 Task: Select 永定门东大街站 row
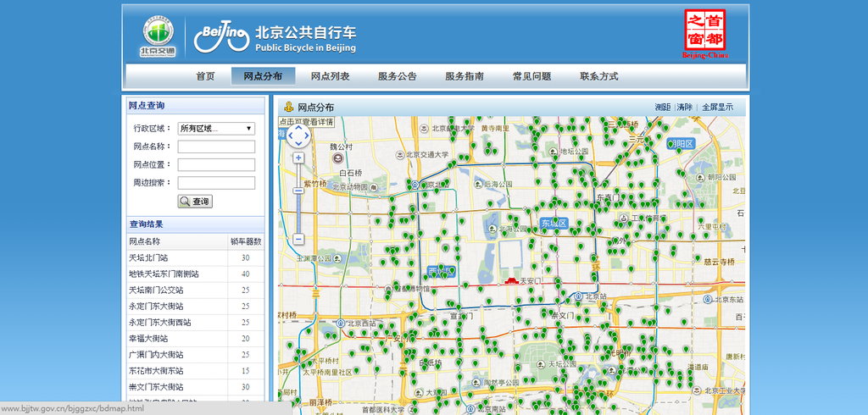[196, 306]
